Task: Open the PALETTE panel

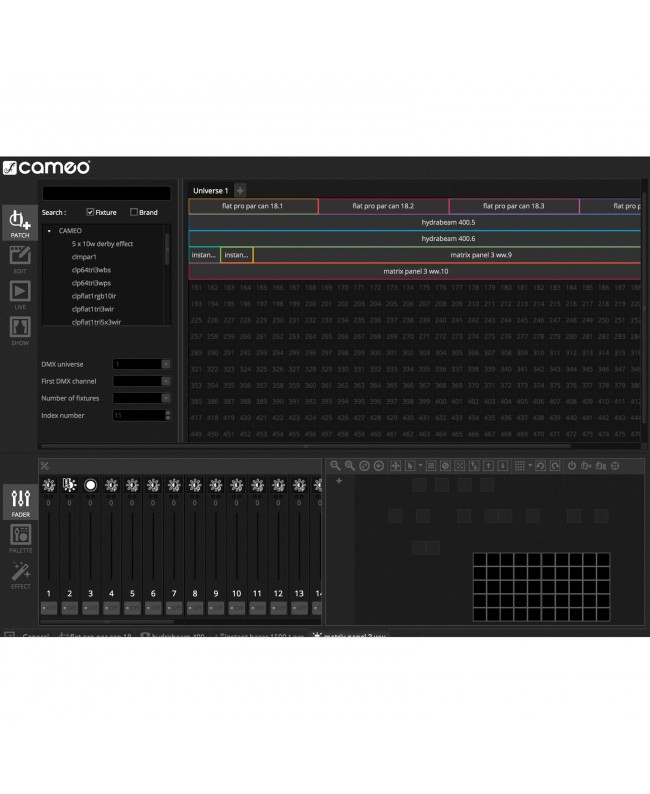Action: [20, 538]
